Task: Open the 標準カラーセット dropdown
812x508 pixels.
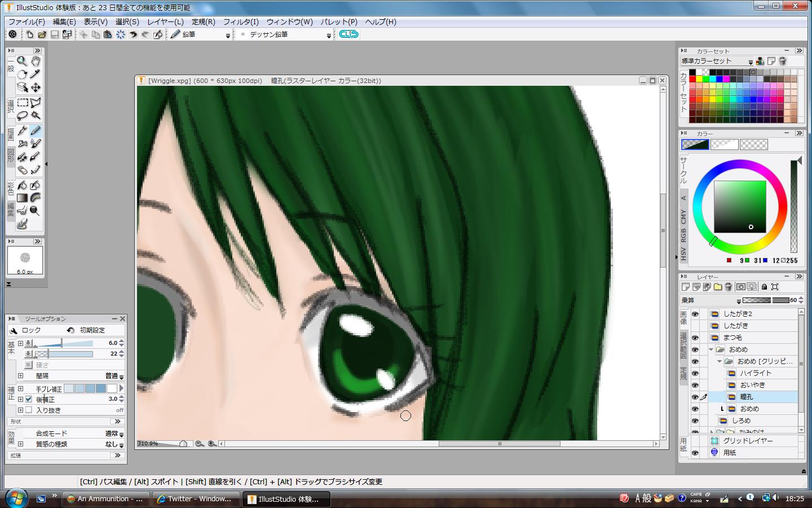Action: [717, 62]
